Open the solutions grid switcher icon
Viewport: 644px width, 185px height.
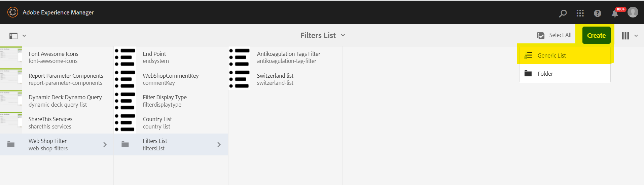click(x=580, y=13)
